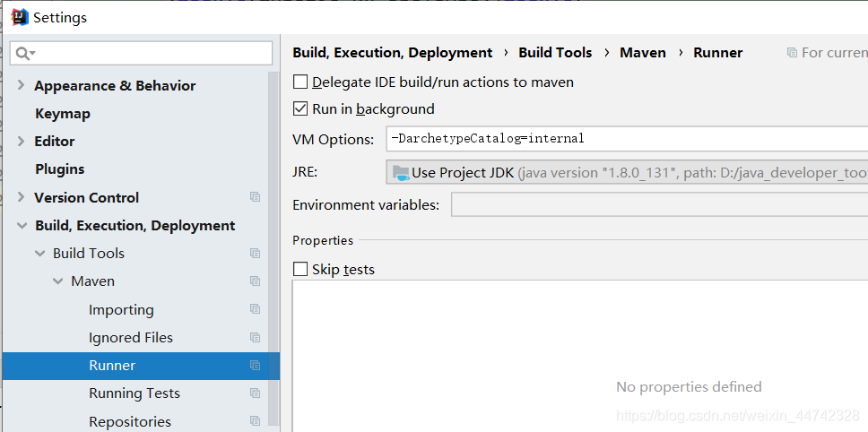Click the settings tree vertical scrollbar
The height and width of the screenshot is (432, 868).
(x=274, y=247)
